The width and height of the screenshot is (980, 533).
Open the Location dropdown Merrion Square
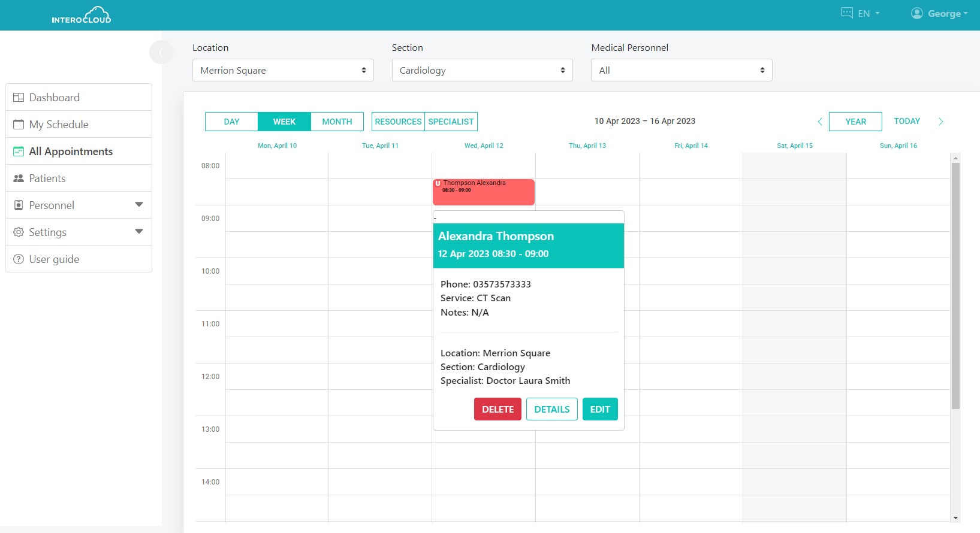pyautogui.click(x=283, y=71)
